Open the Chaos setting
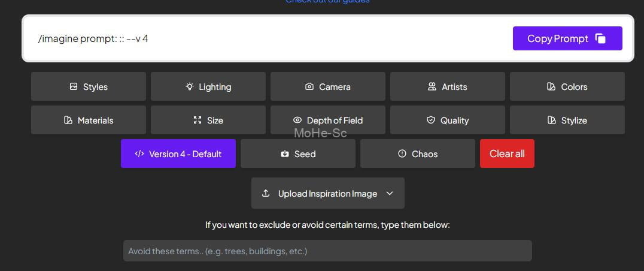Image resolution: width=644 pixels, height=271 pixels. click(x=418, y=154)
